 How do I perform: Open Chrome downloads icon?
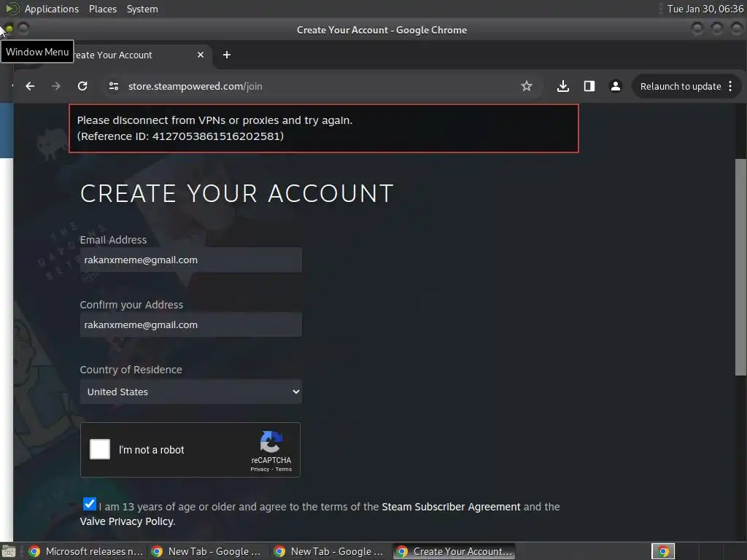tap(562, 86)
